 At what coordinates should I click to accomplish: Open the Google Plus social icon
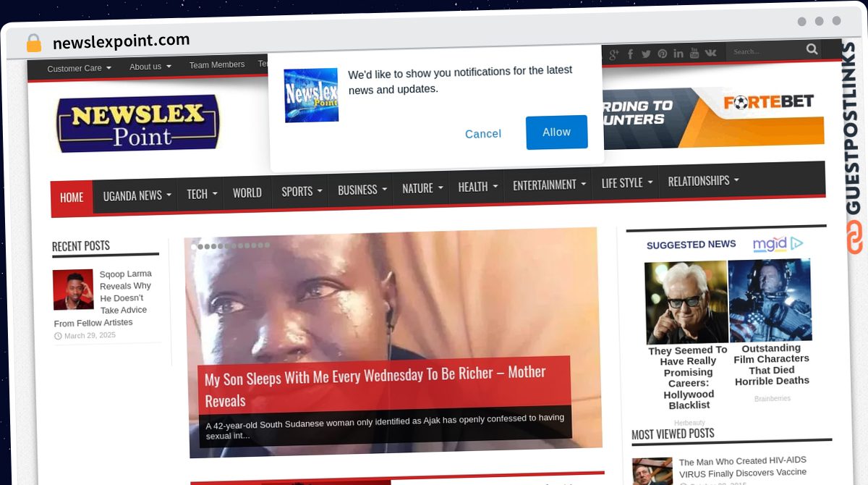coord(614,54)
